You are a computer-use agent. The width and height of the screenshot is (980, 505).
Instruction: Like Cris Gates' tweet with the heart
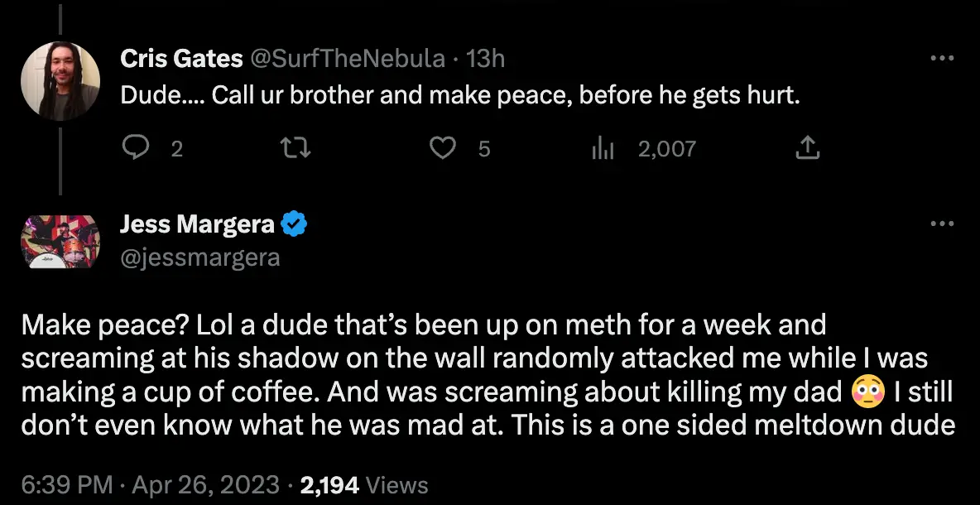pos(445,148)
